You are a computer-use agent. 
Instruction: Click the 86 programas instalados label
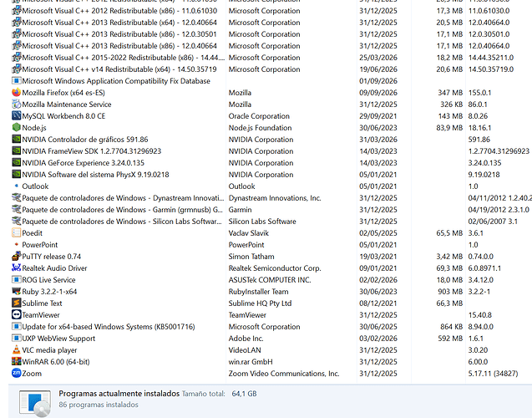tap(99, 405)
